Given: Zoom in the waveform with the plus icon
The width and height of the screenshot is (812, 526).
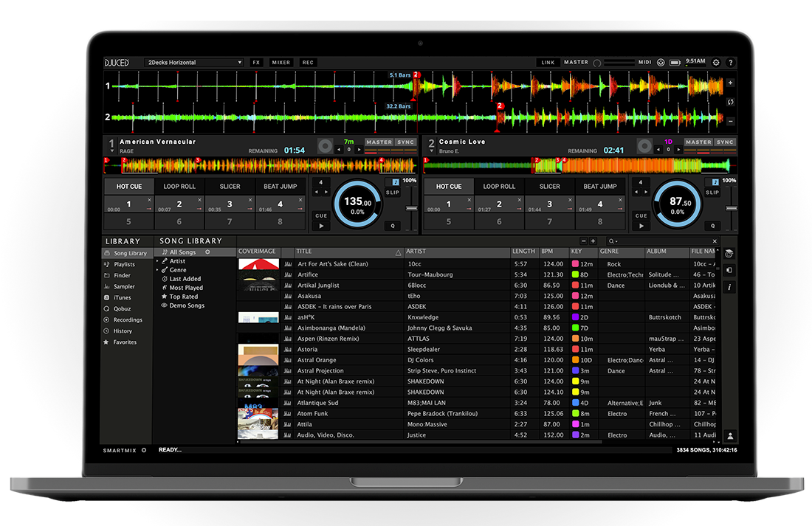Looking at the screenshot, I should [x=730, y=83].
